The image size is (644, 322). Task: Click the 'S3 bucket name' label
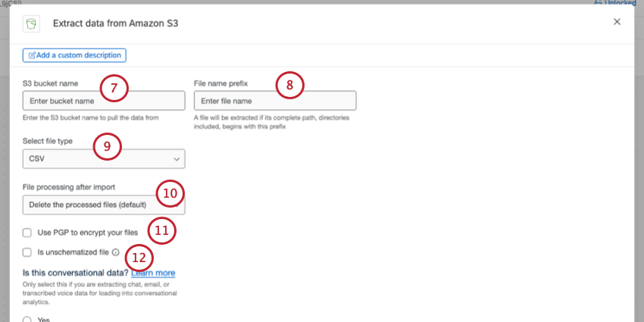click(51, 83)
